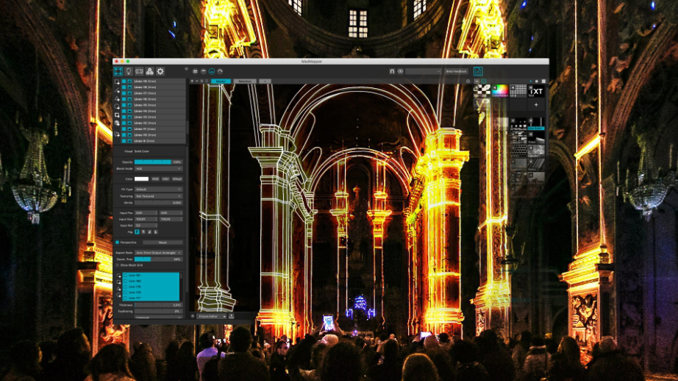Select the Surfaces tab icon in top toolbar
The image size is (678, 381).
point(118,71)
